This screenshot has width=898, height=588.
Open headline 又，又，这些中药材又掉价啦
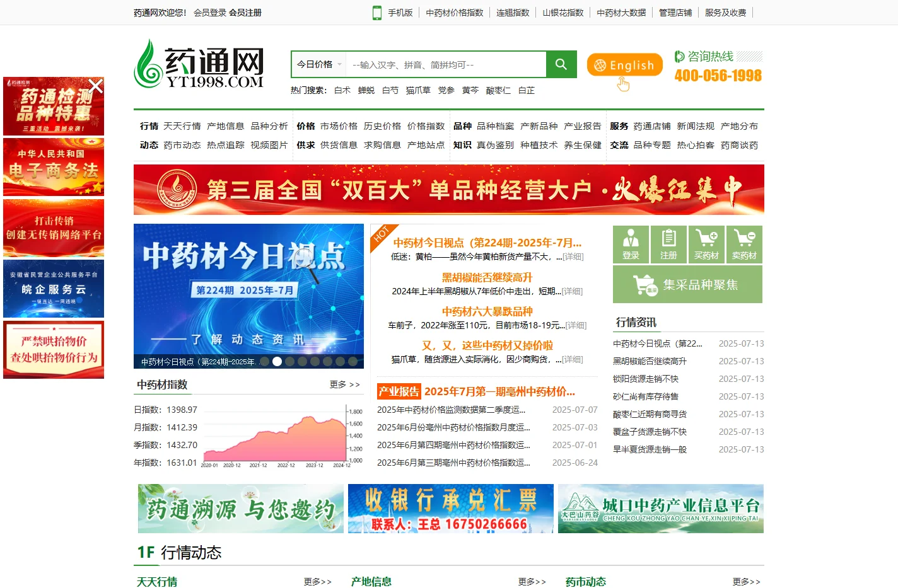tap(487, 345)
